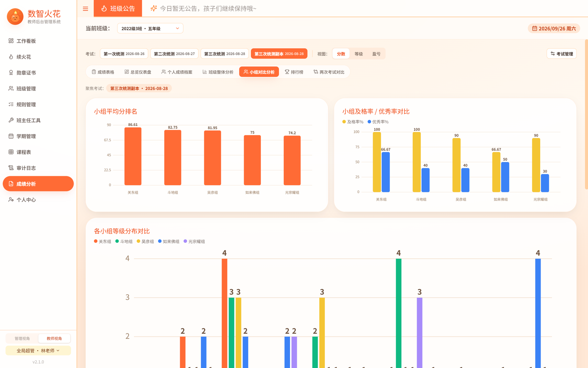
Task: Click the 审计日志 log icon
Action: [11, 168]
